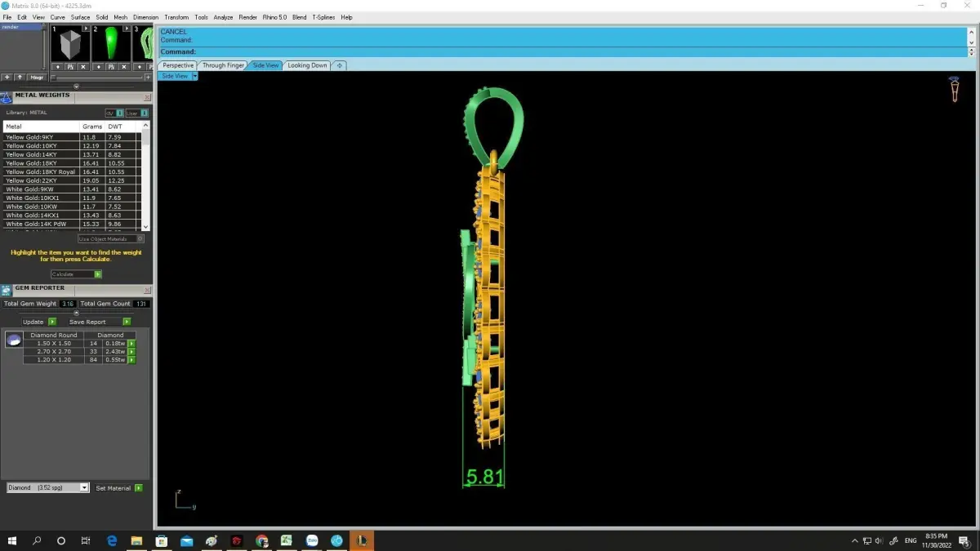The width and height of the screenshot is (980, 551).
Task: Click the Gem Reporter panel icon
Action: (7, 291)
